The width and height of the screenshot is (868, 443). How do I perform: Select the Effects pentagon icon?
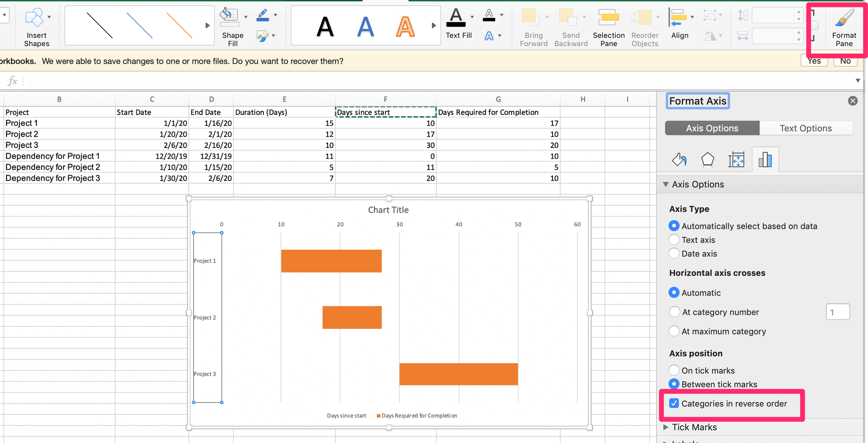pos(707,160)
